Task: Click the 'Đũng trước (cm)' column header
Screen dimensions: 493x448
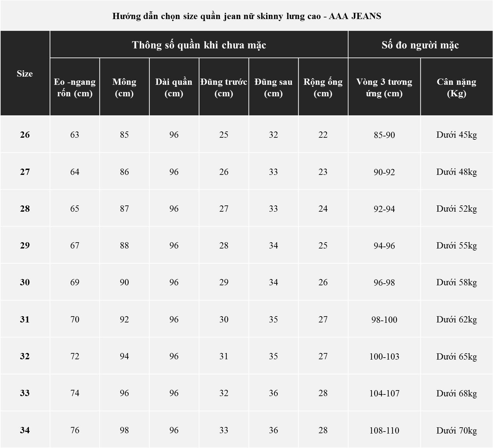Action: click(224, 87)
